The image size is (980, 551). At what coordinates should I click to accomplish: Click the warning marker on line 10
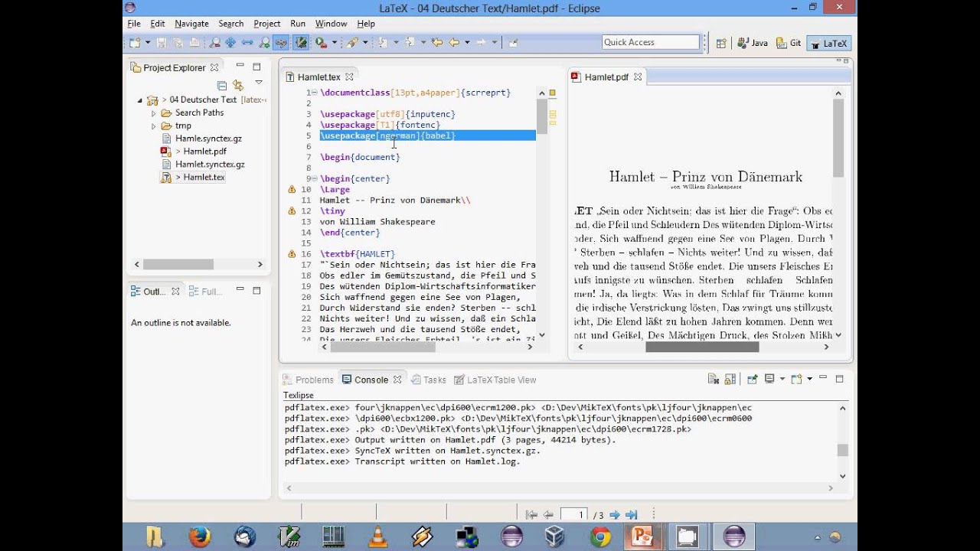(292, 189)
